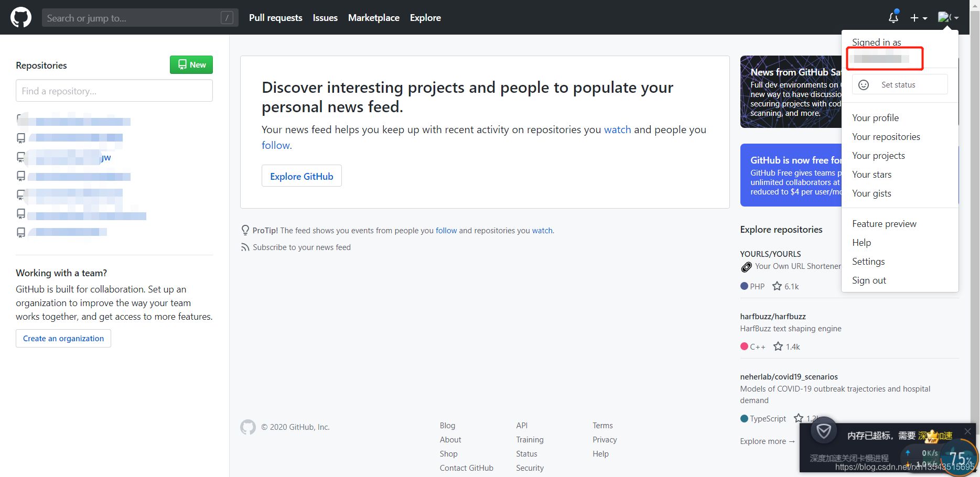Viewport: 980px width, 477px height.
Task: Open Contact GitHub footer link
Action: tap(466, 468)
